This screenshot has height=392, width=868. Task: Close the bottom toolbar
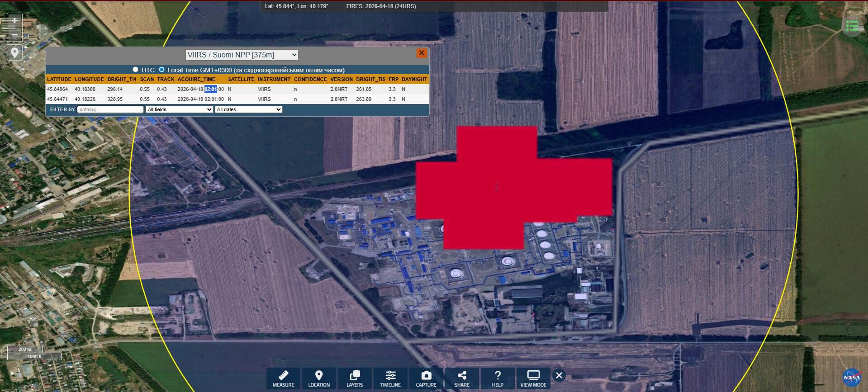tap(559, 375)
